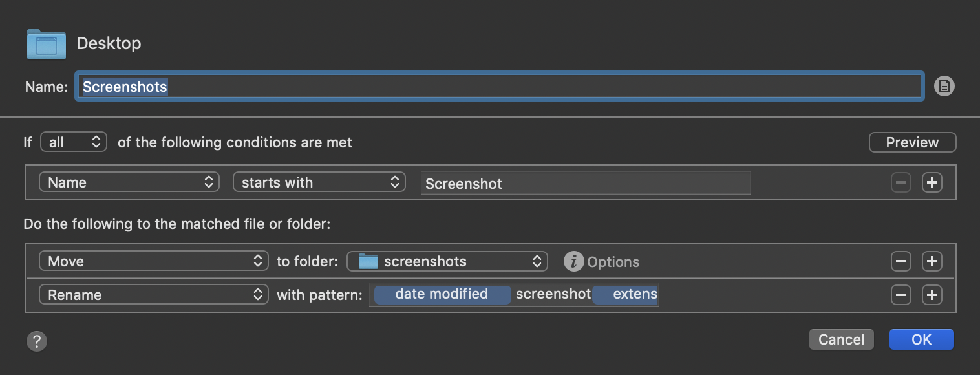Add a condition after Name row
The height and width of the screenshot is (375, 980).
[932, 183]
